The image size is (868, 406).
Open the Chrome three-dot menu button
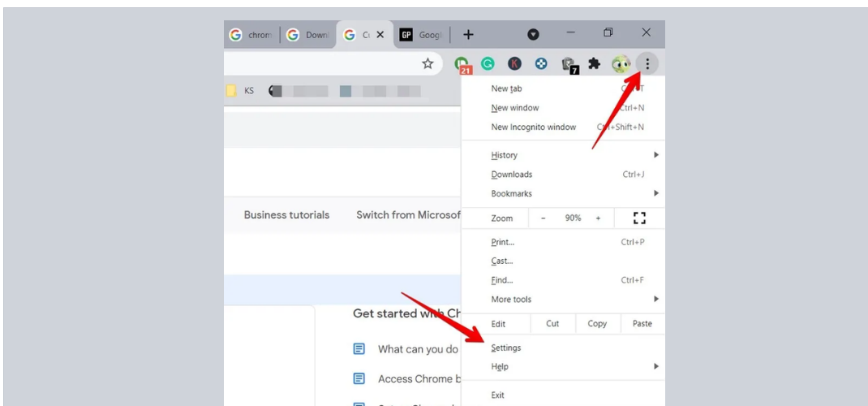click(x=647, y=64)
